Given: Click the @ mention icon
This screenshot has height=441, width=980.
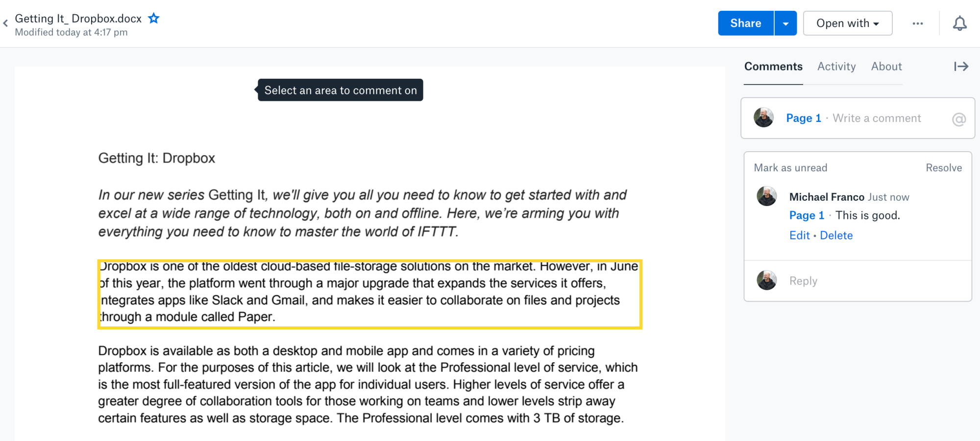Looking at the screenshot, I should (958, 119).
